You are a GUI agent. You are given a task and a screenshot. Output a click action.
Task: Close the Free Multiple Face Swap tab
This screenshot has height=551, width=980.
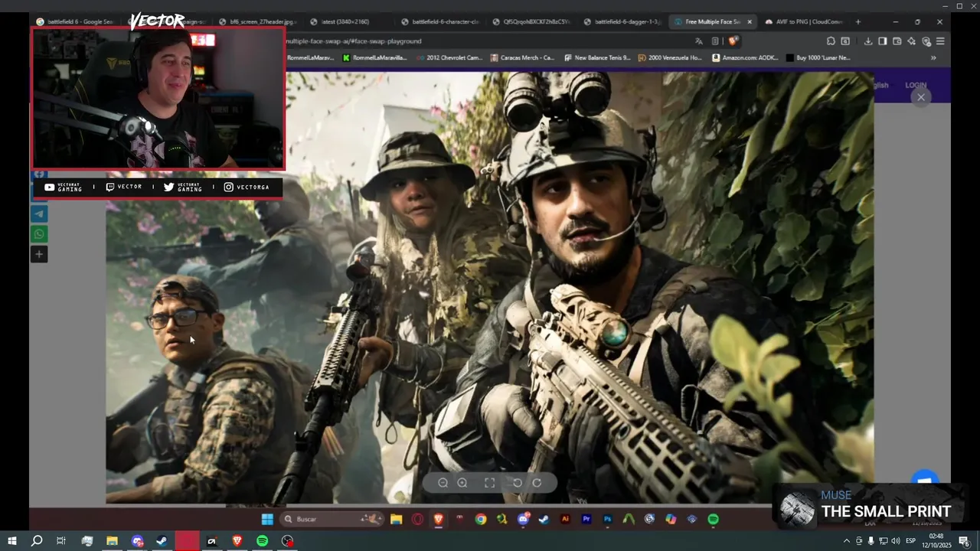(x=750, y=21)
